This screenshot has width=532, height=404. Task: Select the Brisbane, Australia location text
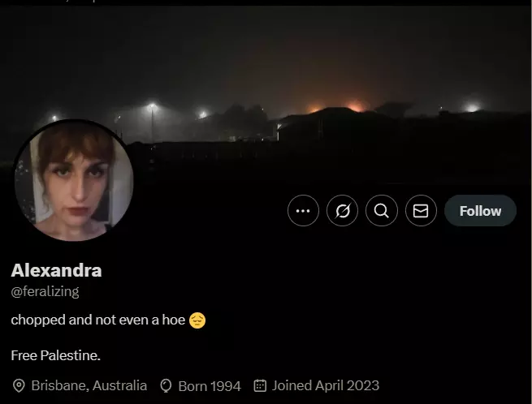[89, 385]
